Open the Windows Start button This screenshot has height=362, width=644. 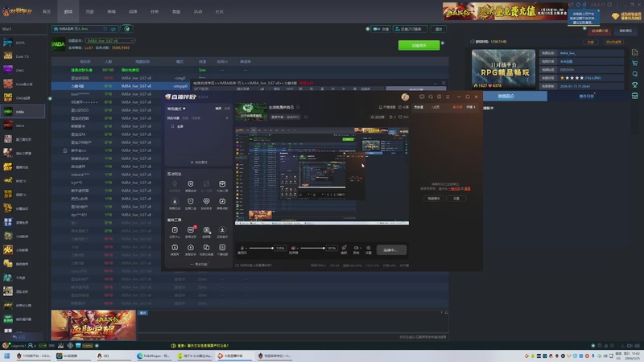7,356
